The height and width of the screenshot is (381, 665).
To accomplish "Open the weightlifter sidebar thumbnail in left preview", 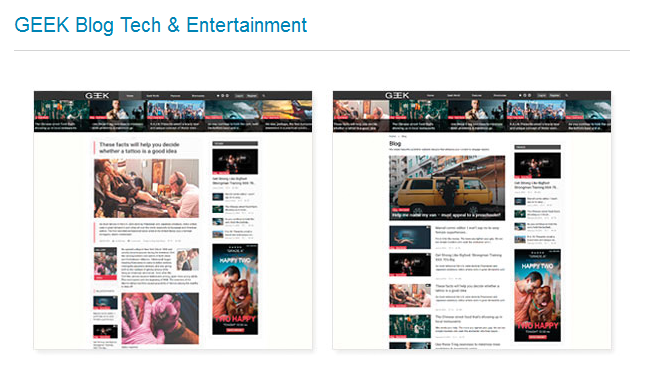I will (235, 161).
